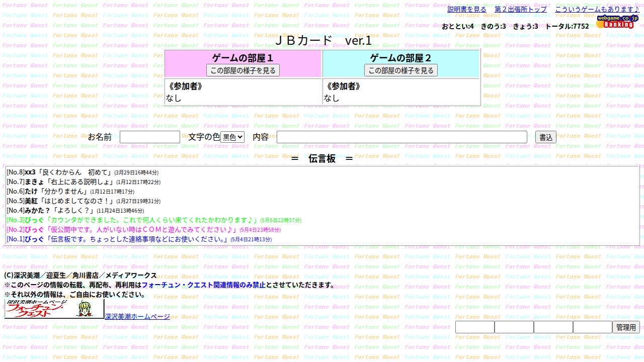
Task: Open the 文字の色 color dropdown
Action: click(x=232, y=137)
